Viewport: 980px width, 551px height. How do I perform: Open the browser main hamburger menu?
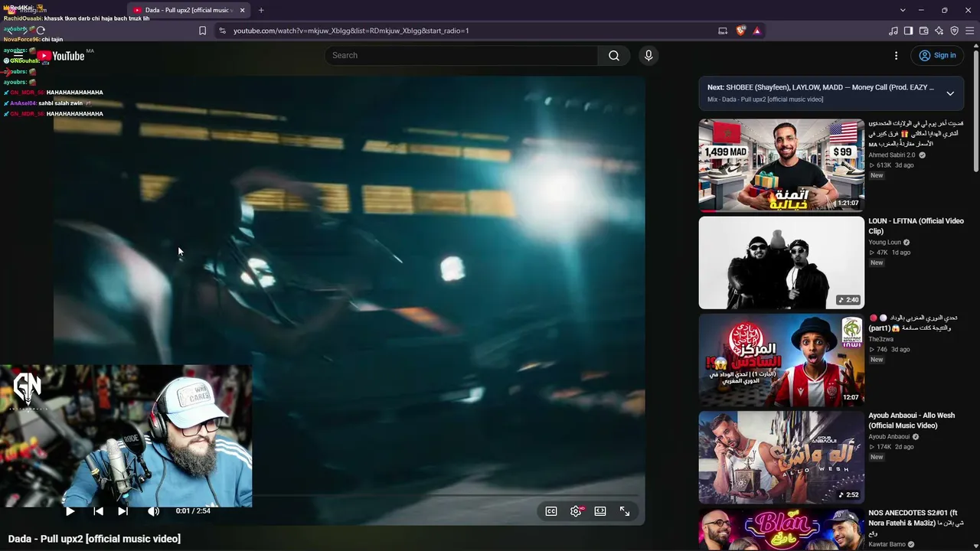click(970, 31)
